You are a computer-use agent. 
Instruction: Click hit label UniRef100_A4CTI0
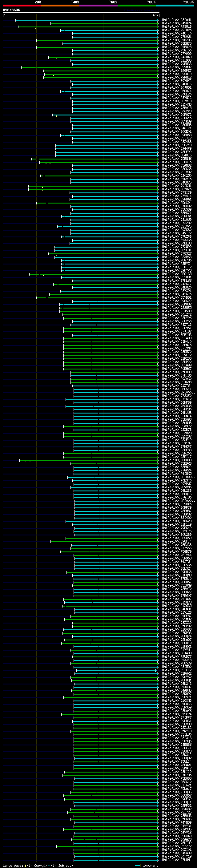point(176,33)
